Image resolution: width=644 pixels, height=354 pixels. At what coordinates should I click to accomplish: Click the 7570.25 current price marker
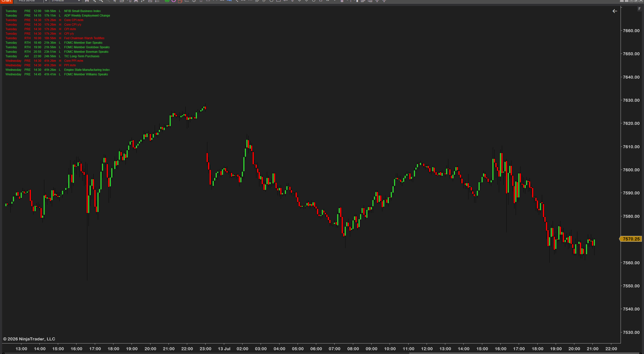pyautogui.click(x=631, y=239)
